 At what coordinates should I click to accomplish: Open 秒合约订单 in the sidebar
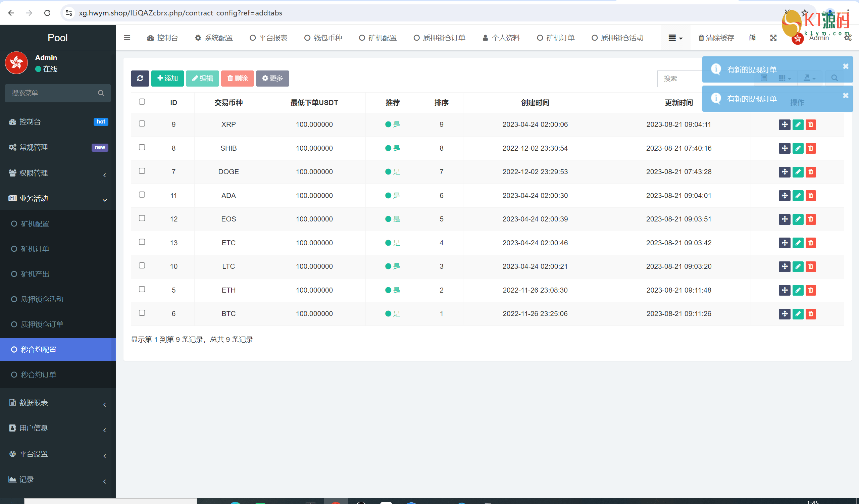click(39, 374)
